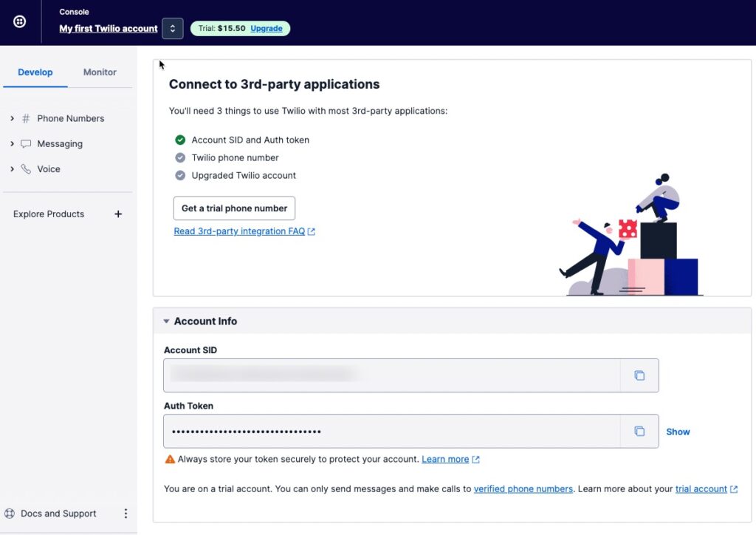Screen dimensions: 756x535
Task: Select the Messaging chat bubble icon
Action: click(x=26, y=143)
